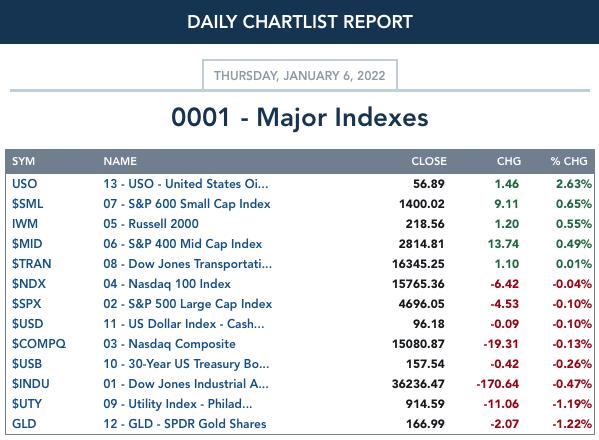Sort by CLOSE column header

429,161
